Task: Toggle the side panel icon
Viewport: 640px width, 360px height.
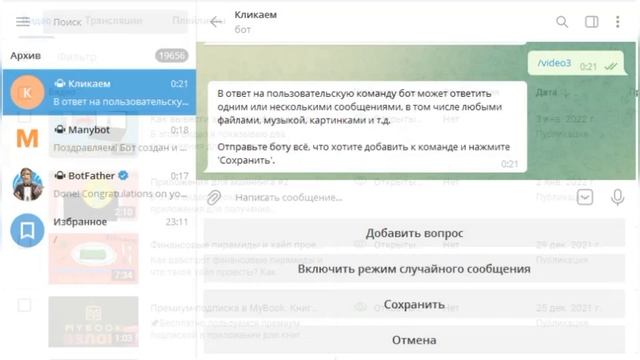Action: (x=591, y=22)
